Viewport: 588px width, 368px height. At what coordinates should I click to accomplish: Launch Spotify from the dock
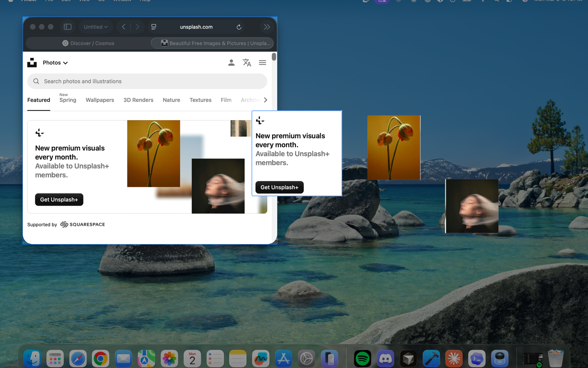click(363, 359)
